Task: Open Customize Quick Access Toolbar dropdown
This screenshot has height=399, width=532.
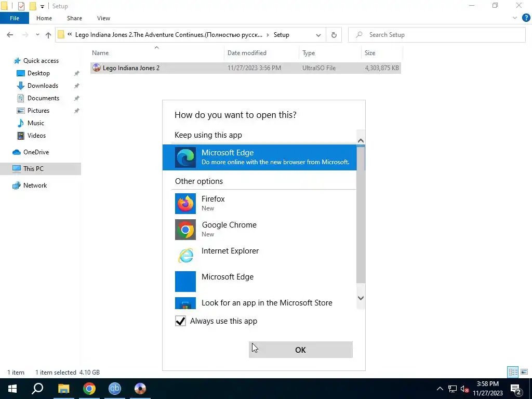Action: (42, 6)
